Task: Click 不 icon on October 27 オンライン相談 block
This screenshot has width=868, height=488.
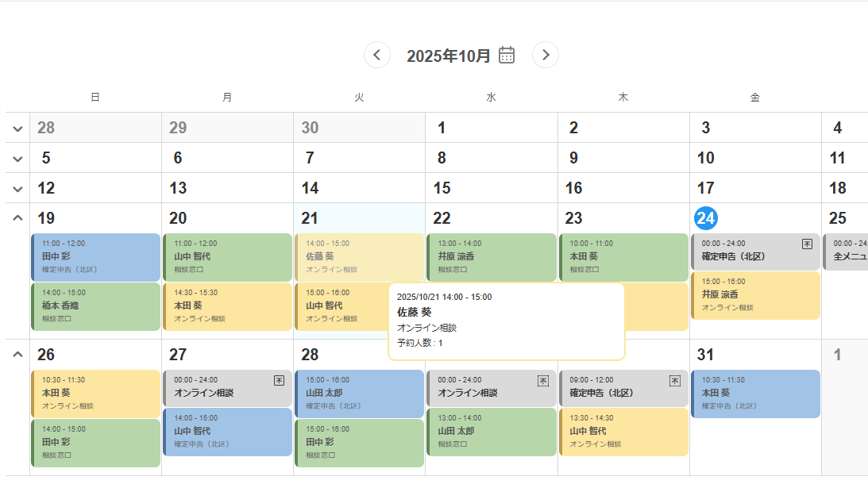Action: pyautogui.click(x=279, y=381)
